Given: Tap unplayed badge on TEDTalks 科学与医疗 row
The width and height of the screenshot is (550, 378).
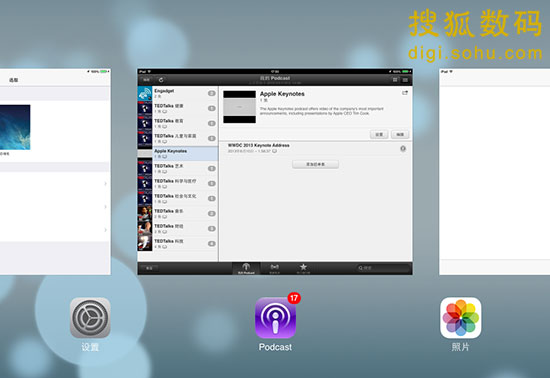Looking at the screenshot, I should [212, 183].
